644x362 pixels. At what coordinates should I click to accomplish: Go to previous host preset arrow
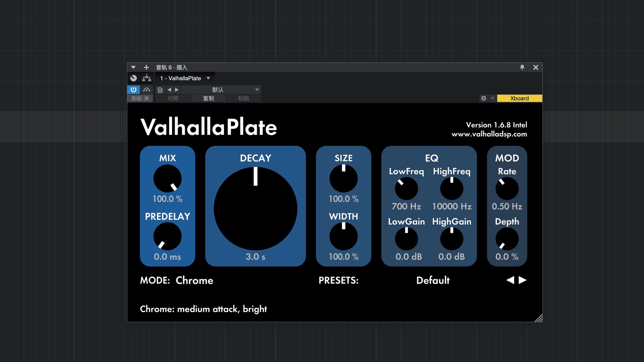169,89
